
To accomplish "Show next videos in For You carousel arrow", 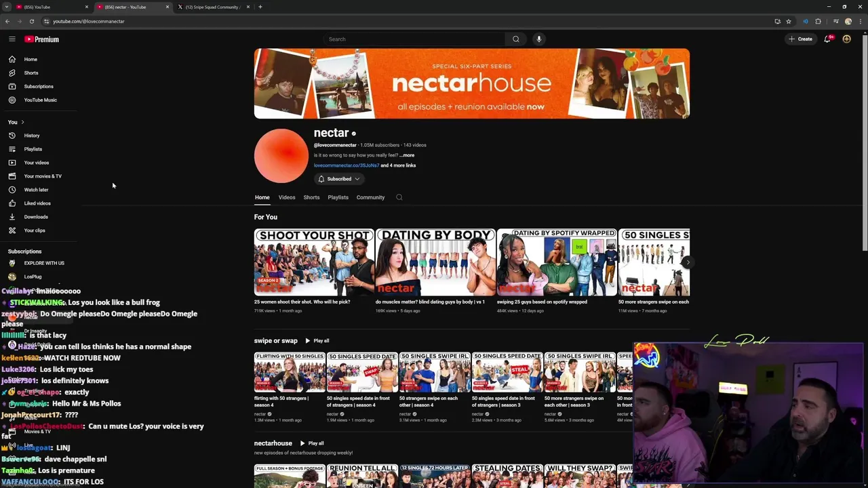I will (x=688, y=262).
